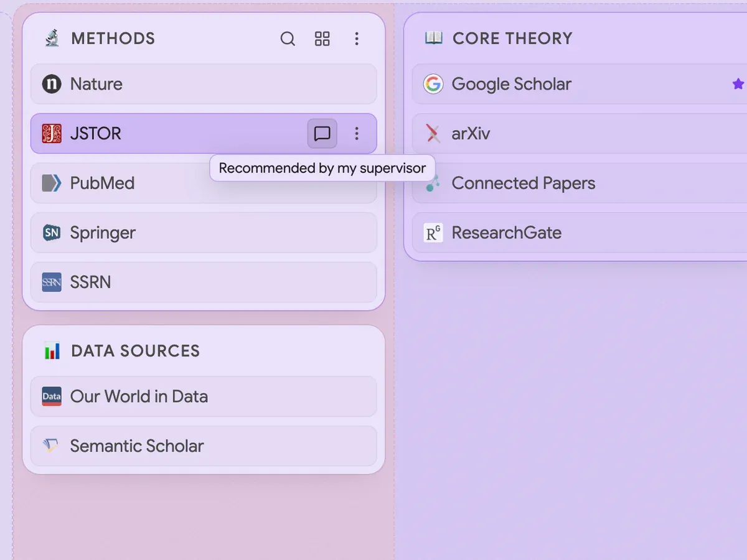Search within the Methods group
The width and height of the screenshot is (747, 560).
pyautogui.click(x=288, y=39)
